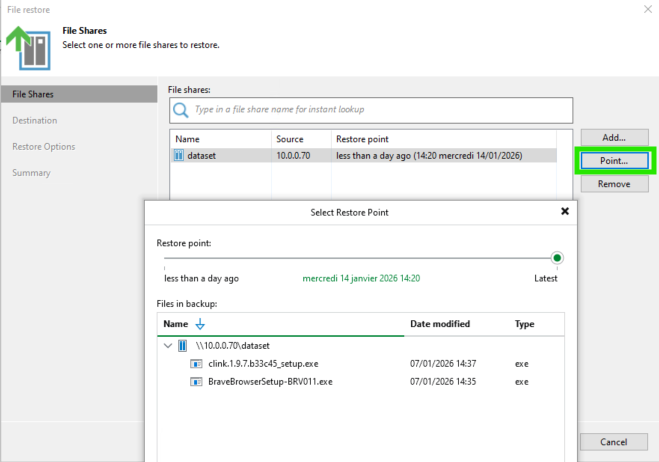Close the Select Restore Point dialog

565,212
